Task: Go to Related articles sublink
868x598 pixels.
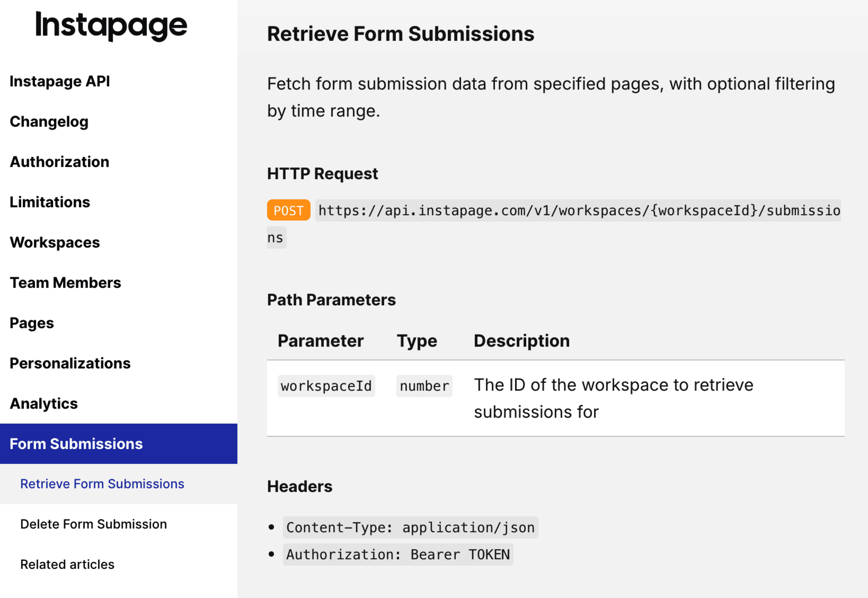Action: [67, 564]
